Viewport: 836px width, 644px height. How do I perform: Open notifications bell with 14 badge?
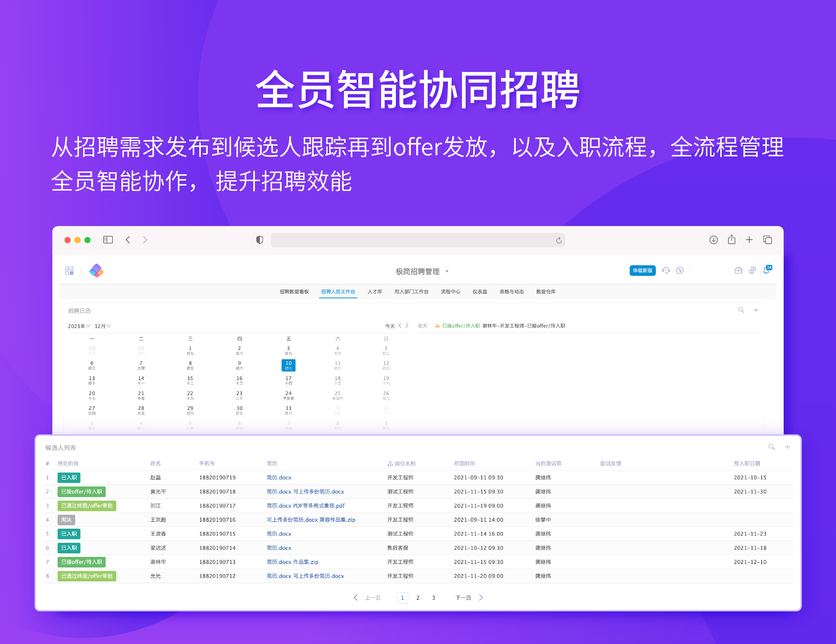[767, 270]
